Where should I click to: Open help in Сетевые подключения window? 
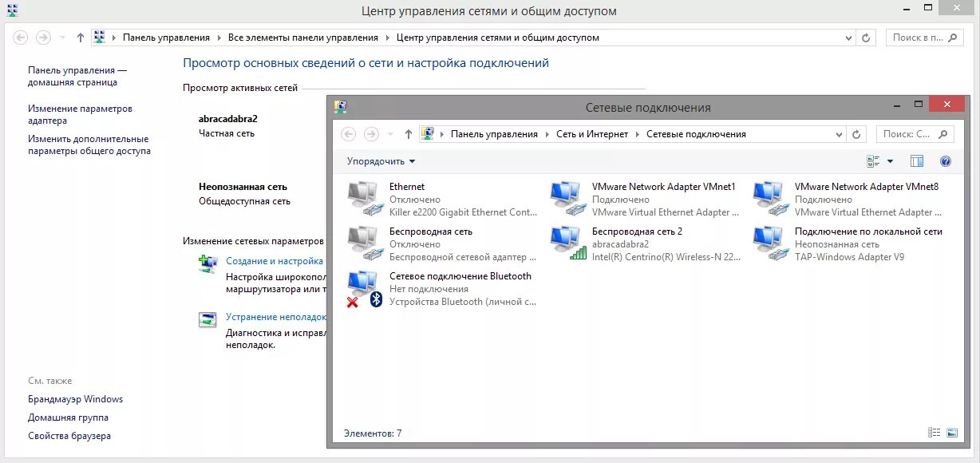[946, 161]
